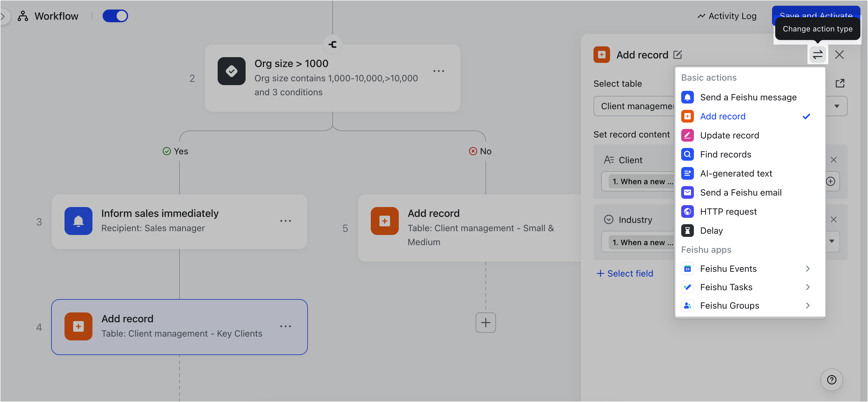Click the No branch label
The width and height of the screenshot is (868, 402).
480,151
